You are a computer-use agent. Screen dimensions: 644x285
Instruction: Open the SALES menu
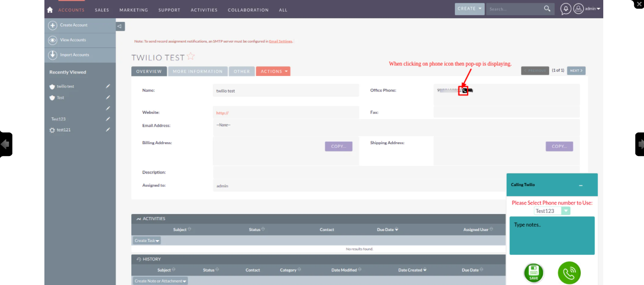[102, 10]
